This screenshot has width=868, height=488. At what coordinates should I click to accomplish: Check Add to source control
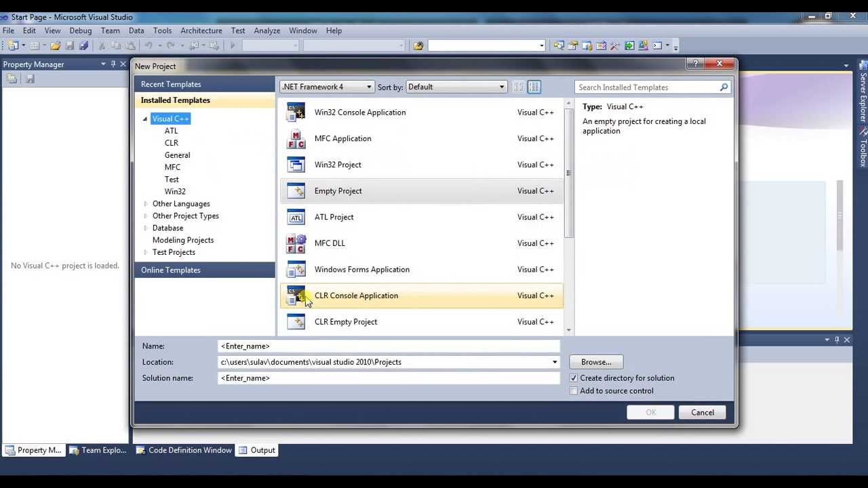[574, 391]
